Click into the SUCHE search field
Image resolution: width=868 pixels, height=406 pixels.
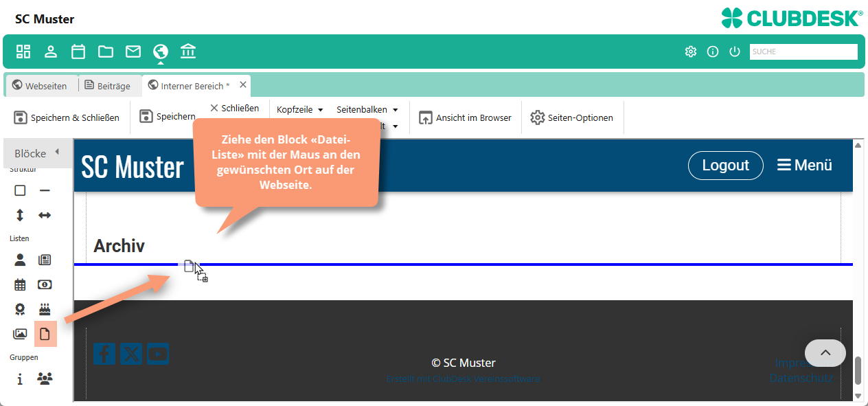(x=803, y=52)
